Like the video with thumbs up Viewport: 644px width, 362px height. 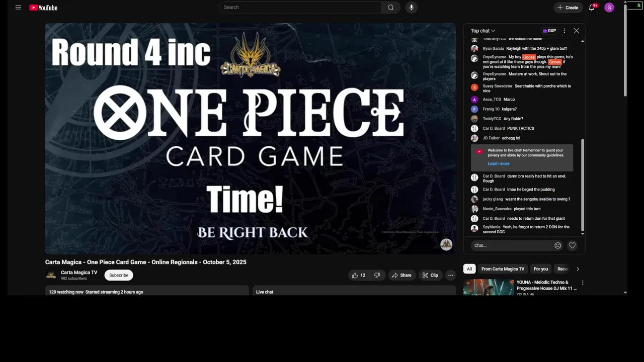[359, 276]
